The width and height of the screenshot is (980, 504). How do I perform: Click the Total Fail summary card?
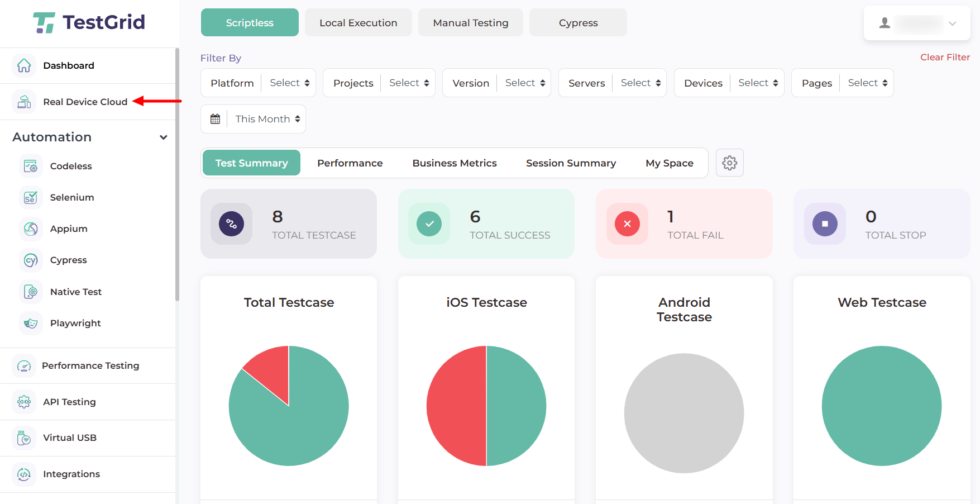(683, 224)
